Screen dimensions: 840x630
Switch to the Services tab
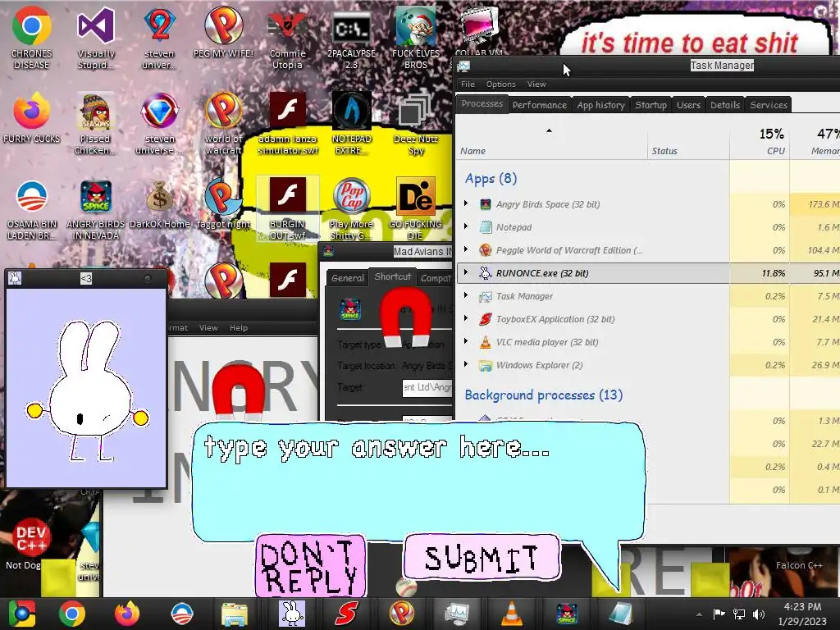pyautogui.click(x=769, y=105)
